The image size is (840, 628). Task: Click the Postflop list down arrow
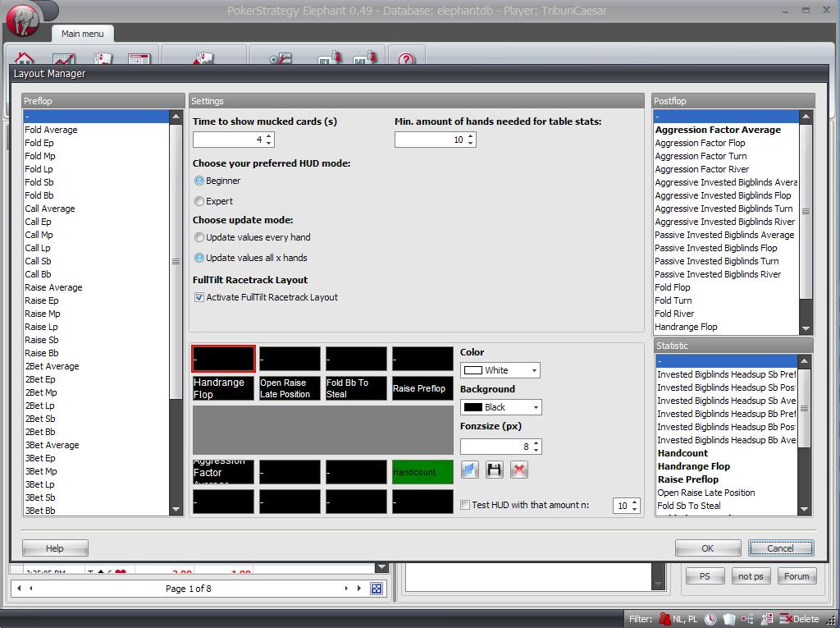[x=806, y=328]
